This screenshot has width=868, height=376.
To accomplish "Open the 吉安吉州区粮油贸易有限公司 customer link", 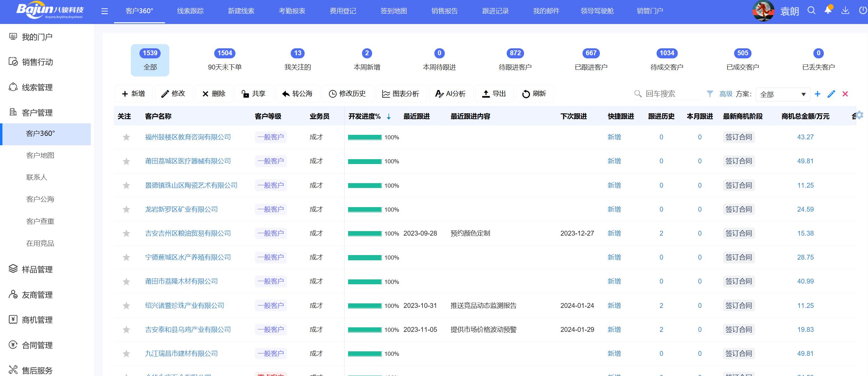I will coord(188,234).
